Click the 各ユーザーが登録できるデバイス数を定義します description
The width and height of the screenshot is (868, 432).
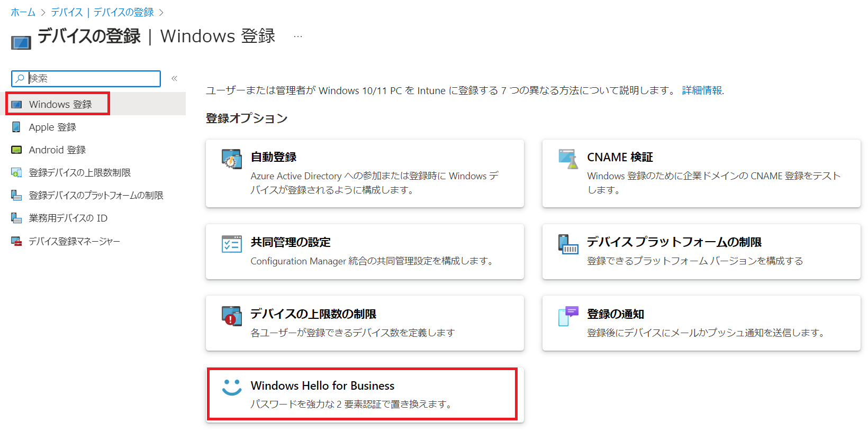click(x=353, y=333)
